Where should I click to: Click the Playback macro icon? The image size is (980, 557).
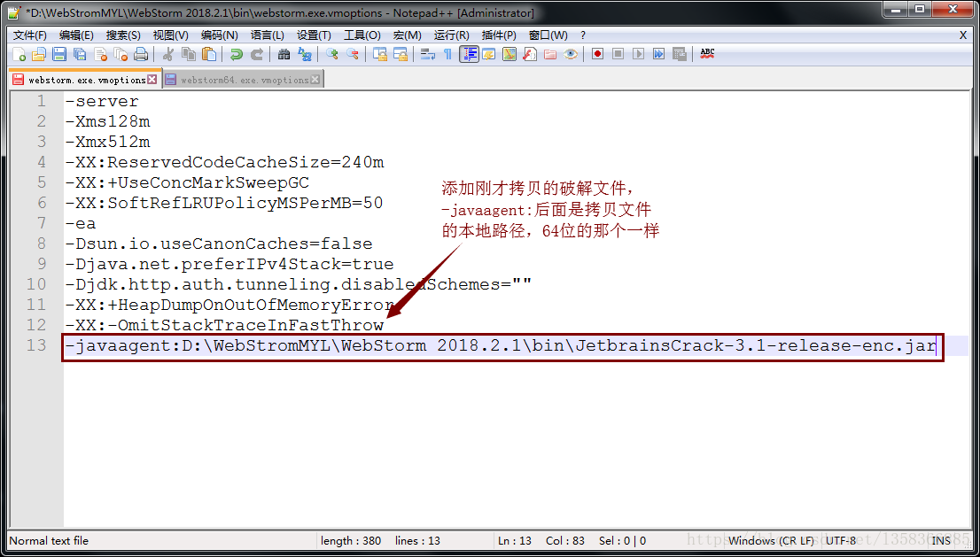tap(638, 54)
